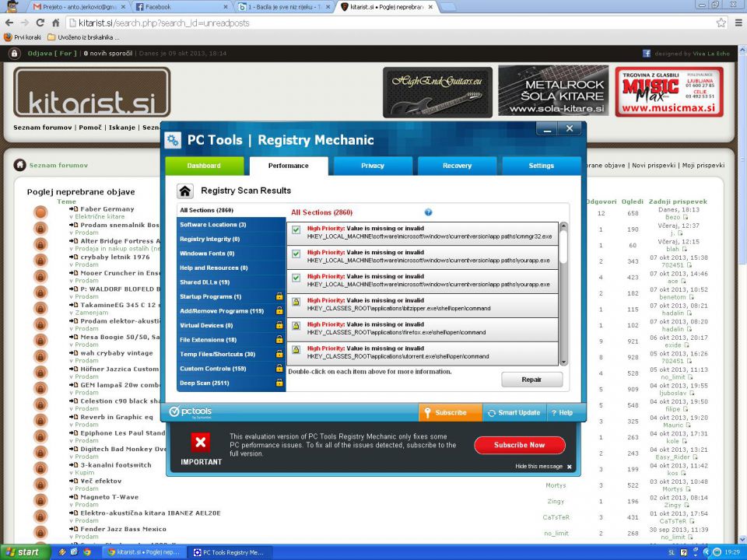Click the lock icon next to Startup Programs
Image resolution: width=747 pixels, height=560 pixels.
click(279, 296)
